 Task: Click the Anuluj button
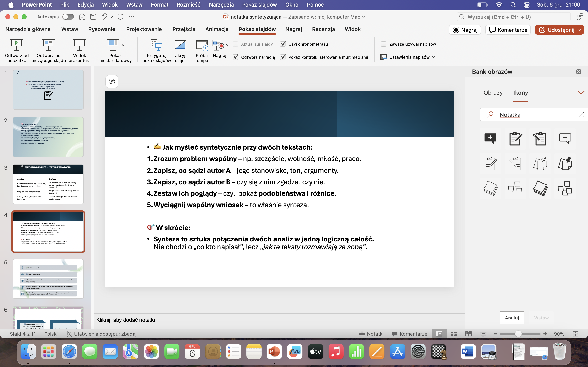(x=512, y=318)
